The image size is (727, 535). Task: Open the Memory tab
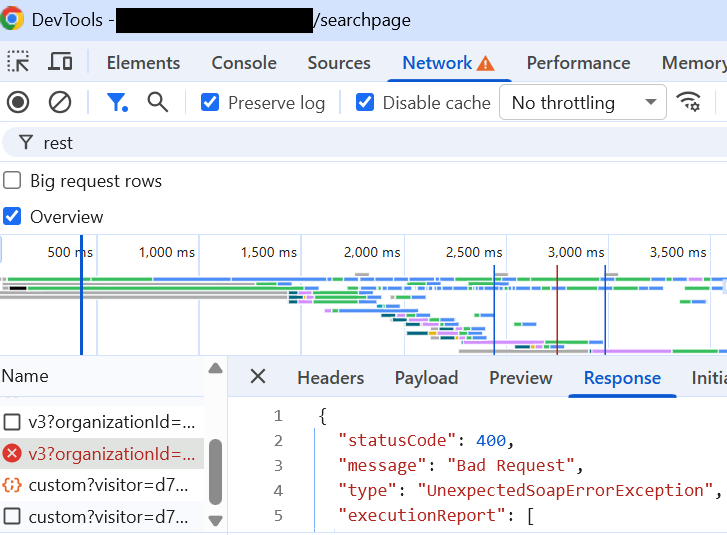click(x=694, y=63)
